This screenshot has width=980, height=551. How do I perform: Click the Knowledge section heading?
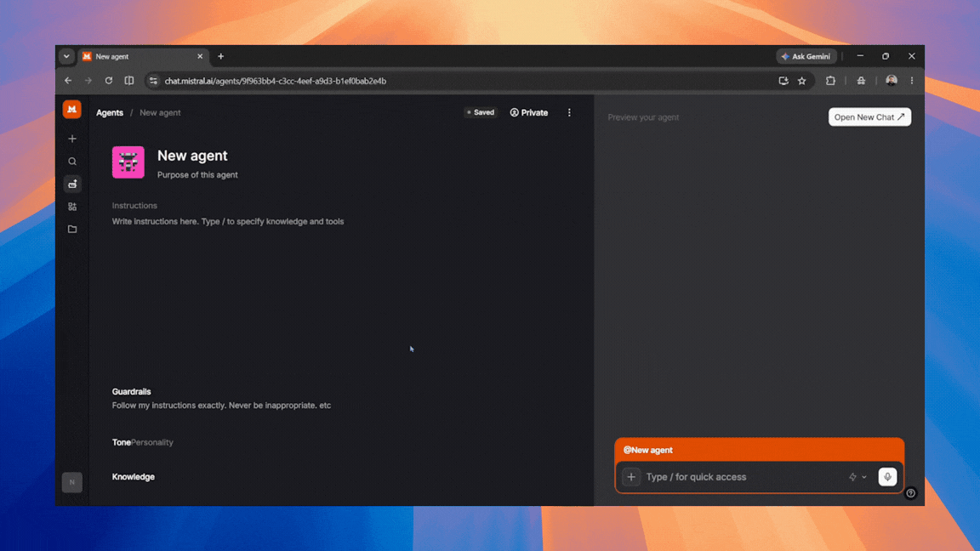[133, 477]
